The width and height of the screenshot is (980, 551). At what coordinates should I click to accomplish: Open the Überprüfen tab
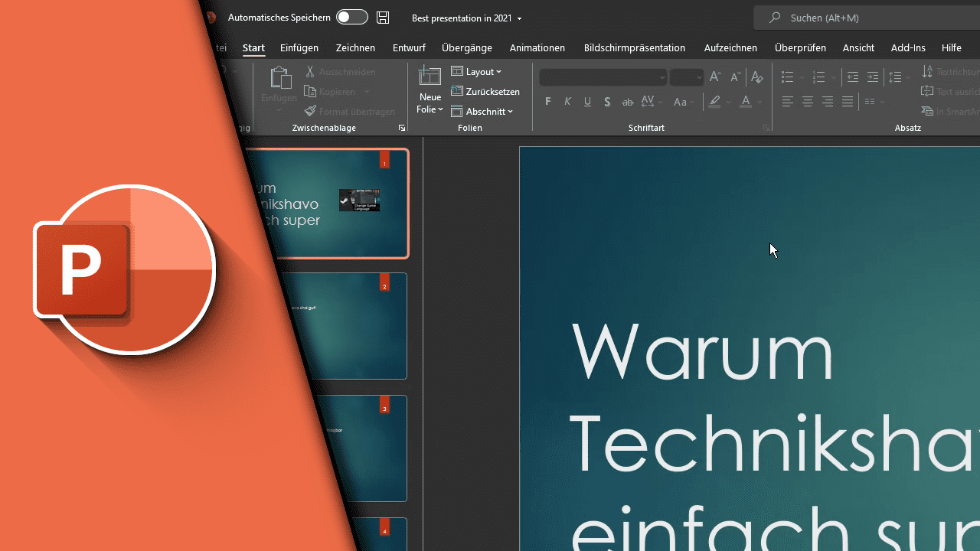pos(800,47)
